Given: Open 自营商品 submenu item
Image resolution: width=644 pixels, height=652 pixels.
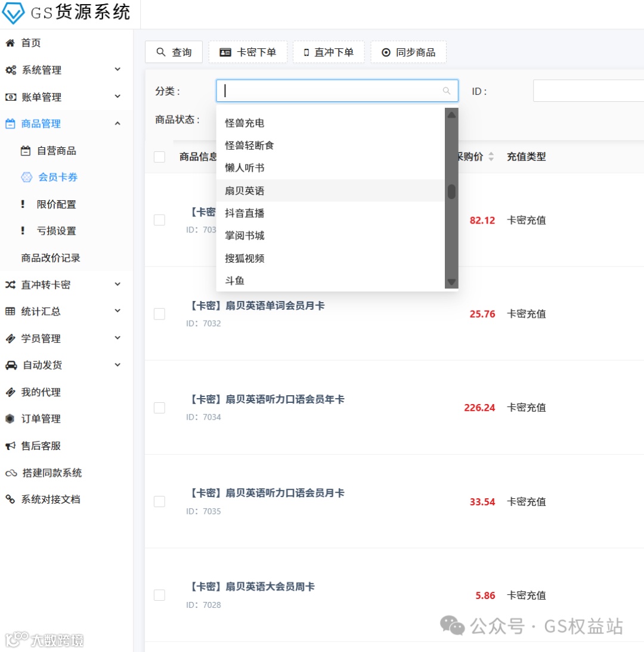Looking at the screenshot, I should pos(57,151).
